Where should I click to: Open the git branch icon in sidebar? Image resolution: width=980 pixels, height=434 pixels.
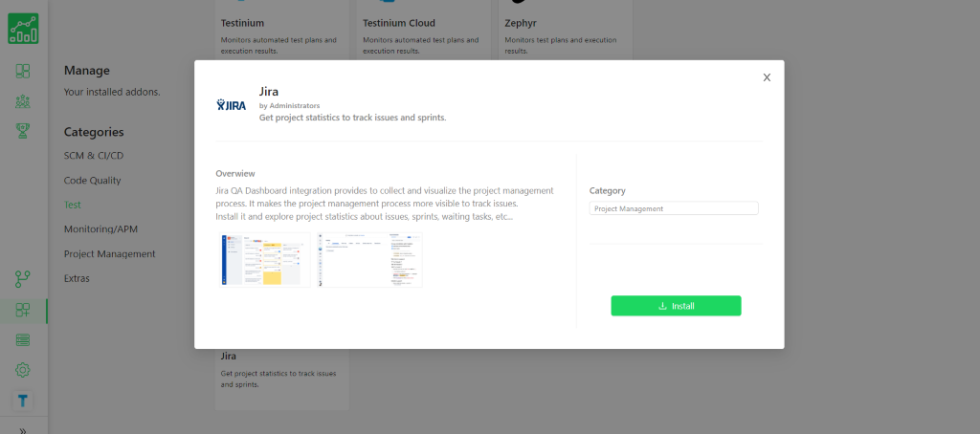pos(23,279)
